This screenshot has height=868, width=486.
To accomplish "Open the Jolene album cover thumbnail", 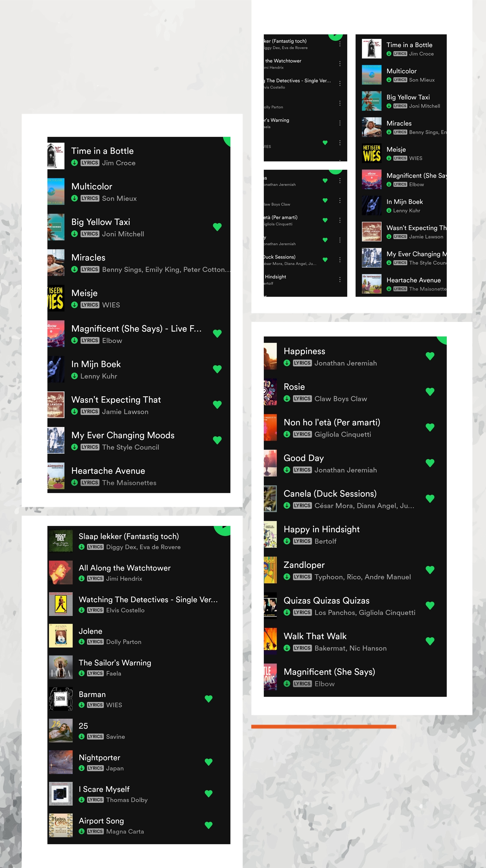I will tap(61, 636).
